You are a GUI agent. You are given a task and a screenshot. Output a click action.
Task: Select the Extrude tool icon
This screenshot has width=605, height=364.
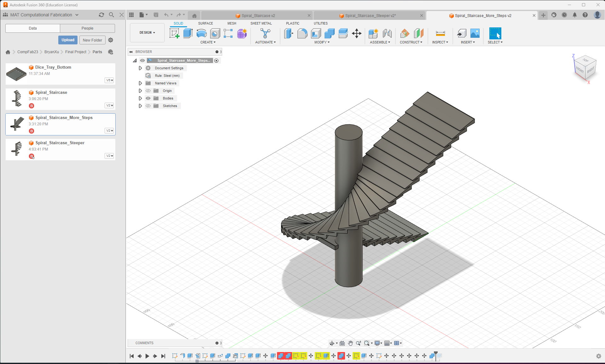point(188,33)
